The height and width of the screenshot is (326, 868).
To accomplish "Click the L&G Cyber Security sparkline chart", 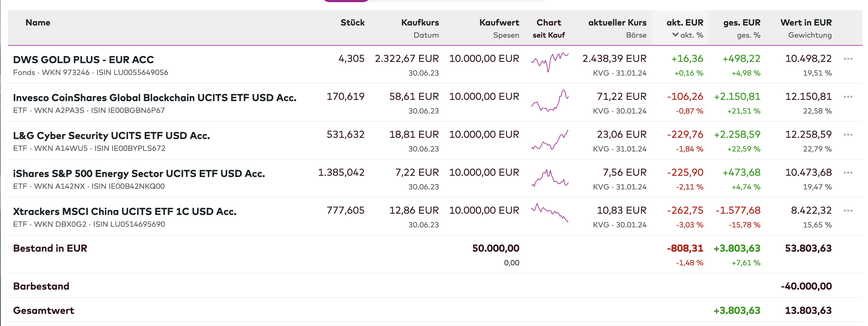I will tap(549, 140).
